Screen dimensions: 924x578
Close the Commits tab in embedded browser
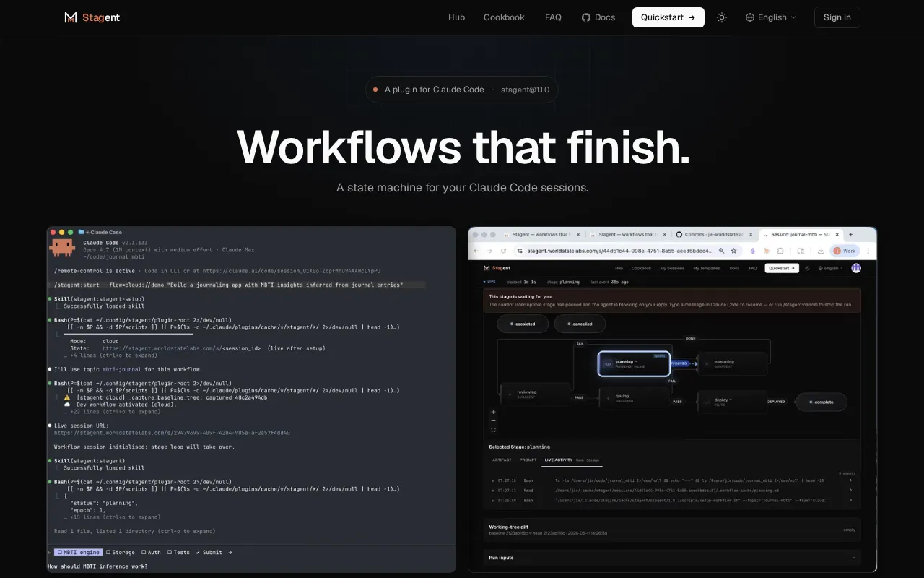coord(751,235)
